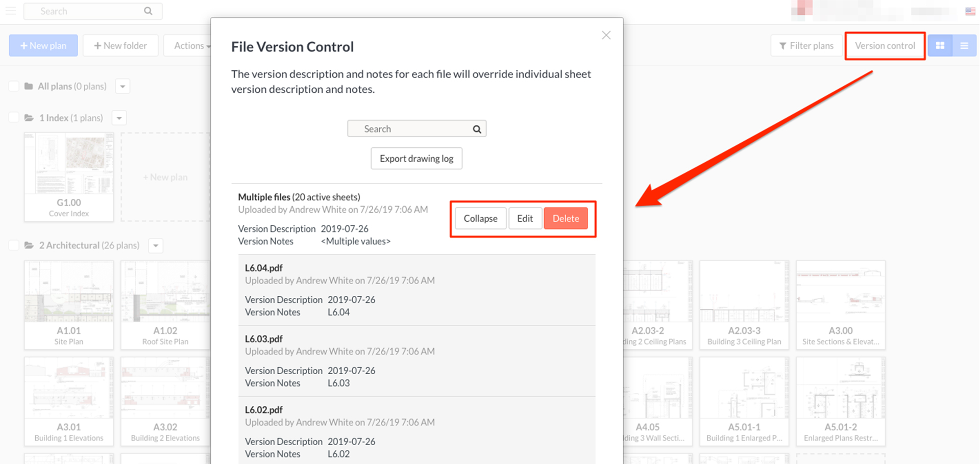Switch to list view layout
The width and height of the screenshot is (980, 464).
pyautogui.click(x=964, y=45)
